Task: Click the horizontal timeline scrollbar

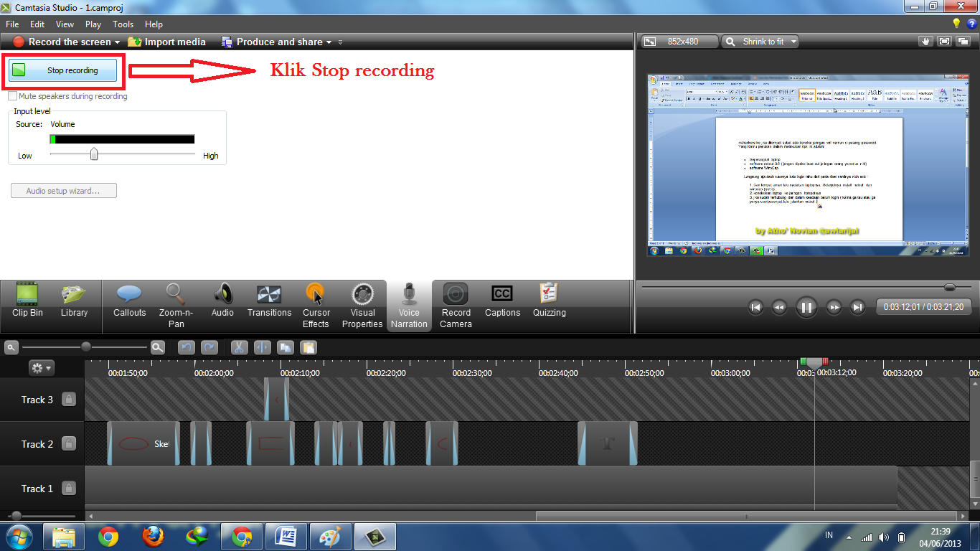Action: tap(746, 516)
